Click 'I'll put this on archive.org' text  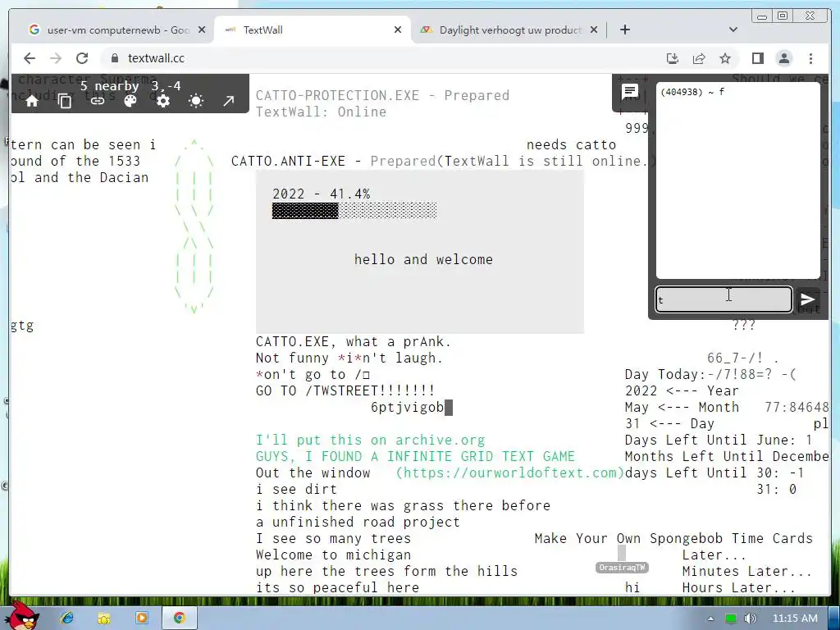tap(371, 441)
